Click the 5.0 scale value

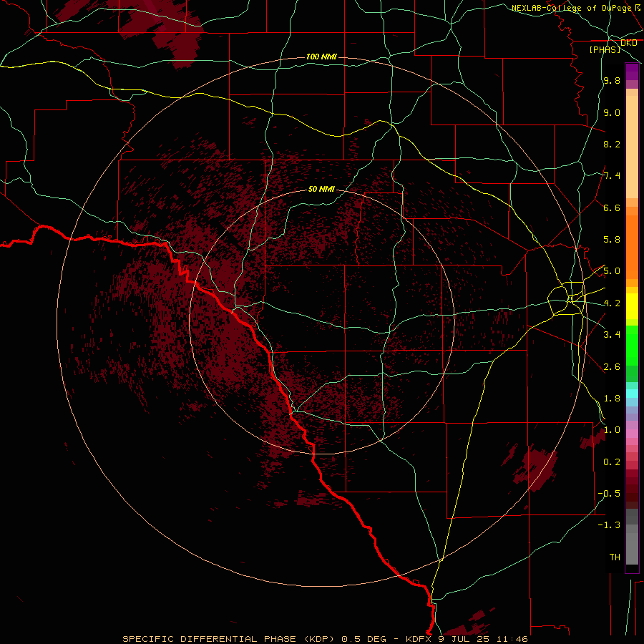tap(612, 271)
